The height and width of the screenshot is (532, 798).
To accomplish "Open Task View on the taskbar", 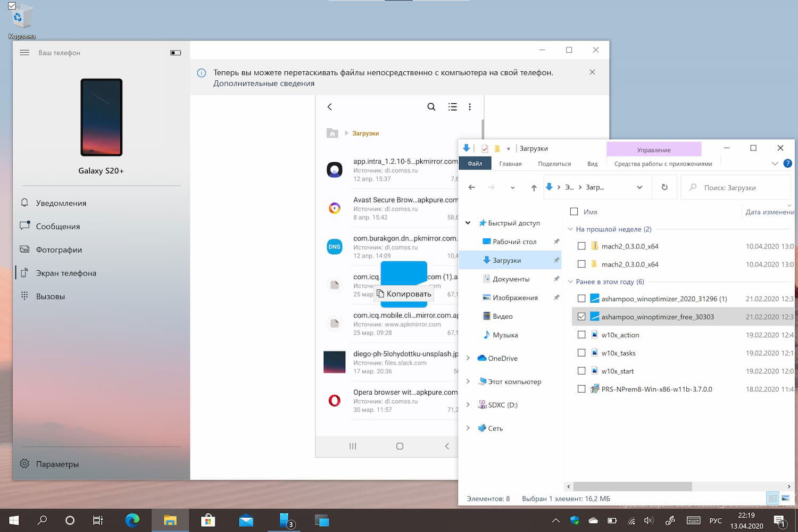I will [98, 520].
